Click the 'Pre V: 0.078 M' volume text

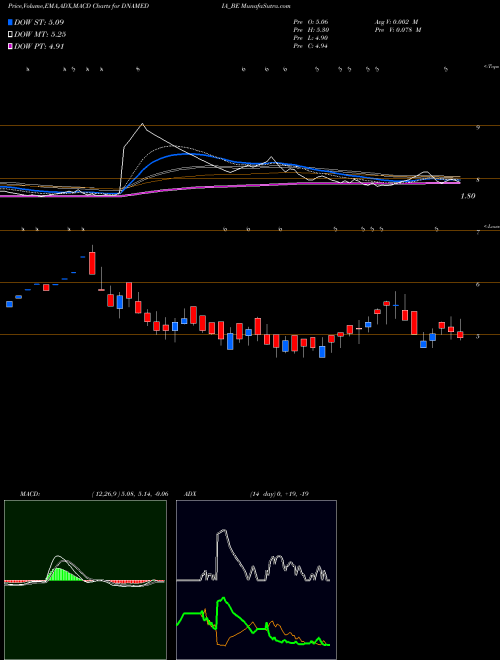[x=397, y=30]
